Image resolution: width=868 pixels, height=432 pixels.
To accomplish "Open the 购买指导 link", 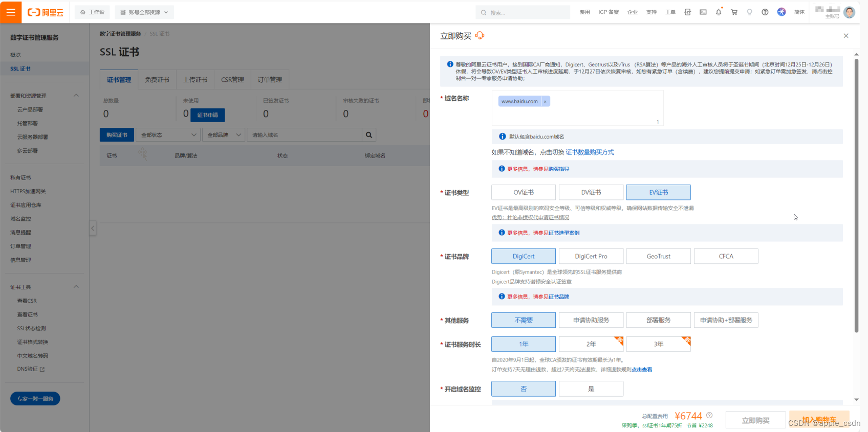I will [559, 169].
